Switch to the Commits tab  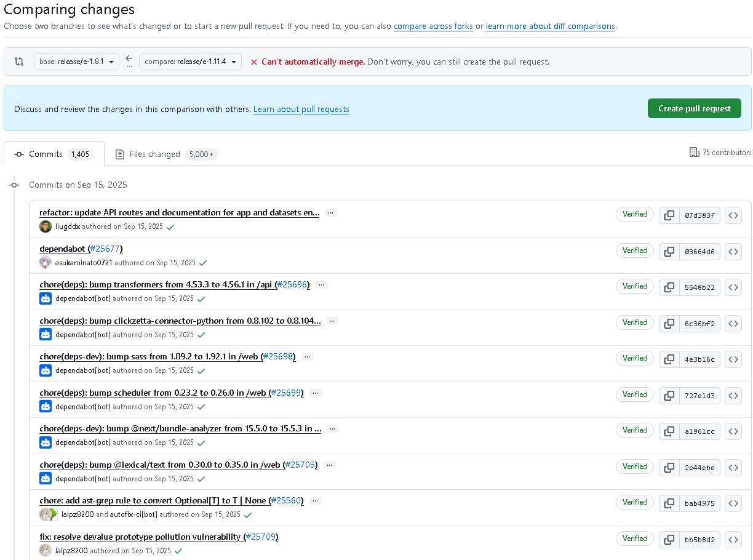(x=54, y=154)
